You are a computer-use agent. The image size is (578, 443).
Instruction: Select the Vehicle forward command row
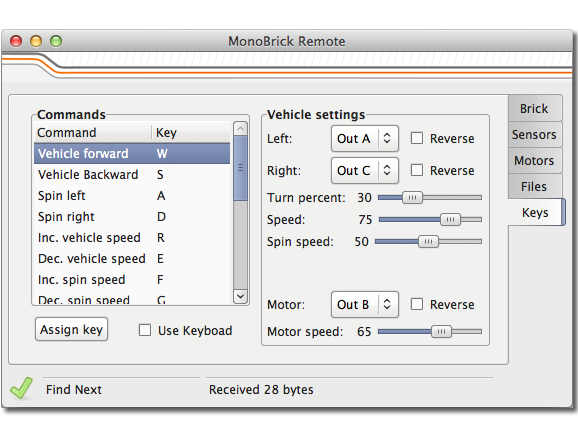(132, 153)
